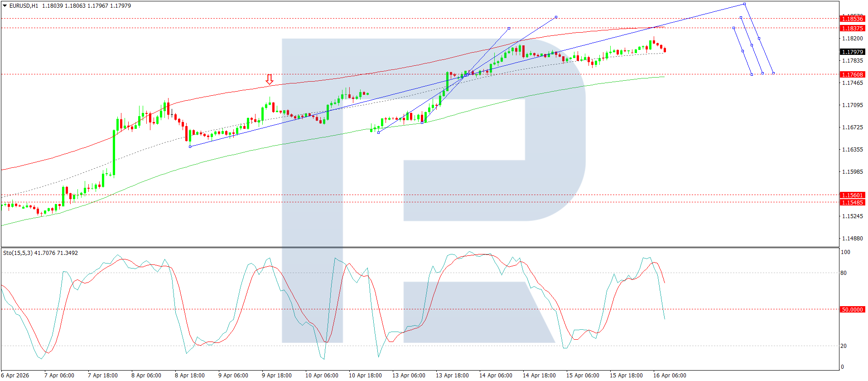Click the 9 Apr 18:00 time label

tap(277, 376)
